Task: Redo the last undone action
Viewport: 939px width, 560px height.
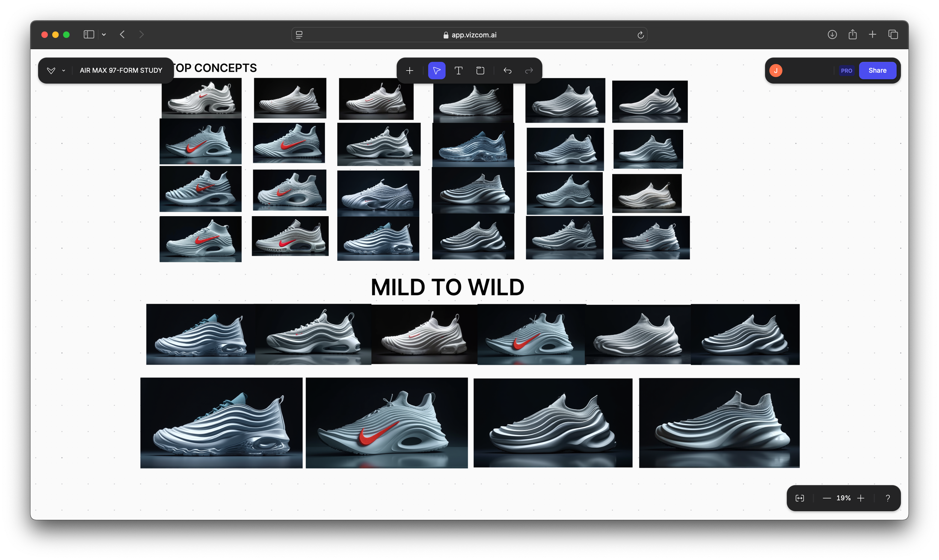Action: [x=529, y=71]
